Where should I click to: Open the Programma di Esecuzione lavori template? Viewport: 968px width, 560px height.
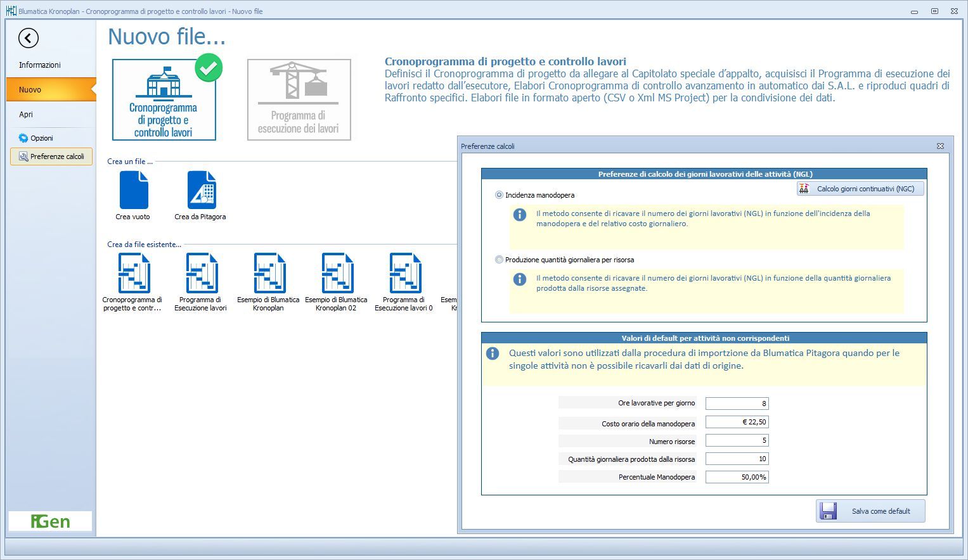201,274
